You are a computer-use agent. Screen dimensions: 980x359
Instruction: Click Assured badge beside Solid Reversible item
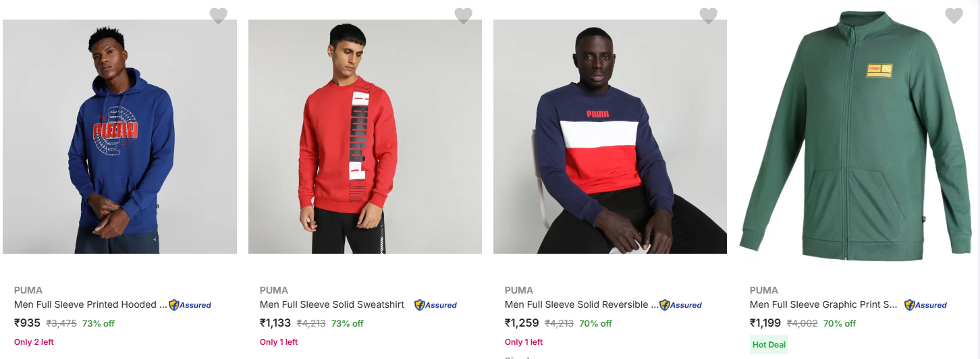681,305
